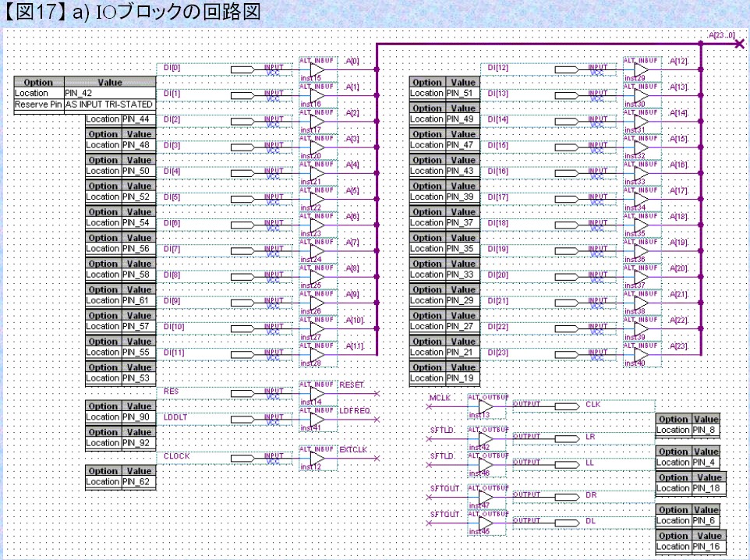The image size is (750, 560).
Task: Select the PIN_42 location value
Action: (x=110, y=93)
